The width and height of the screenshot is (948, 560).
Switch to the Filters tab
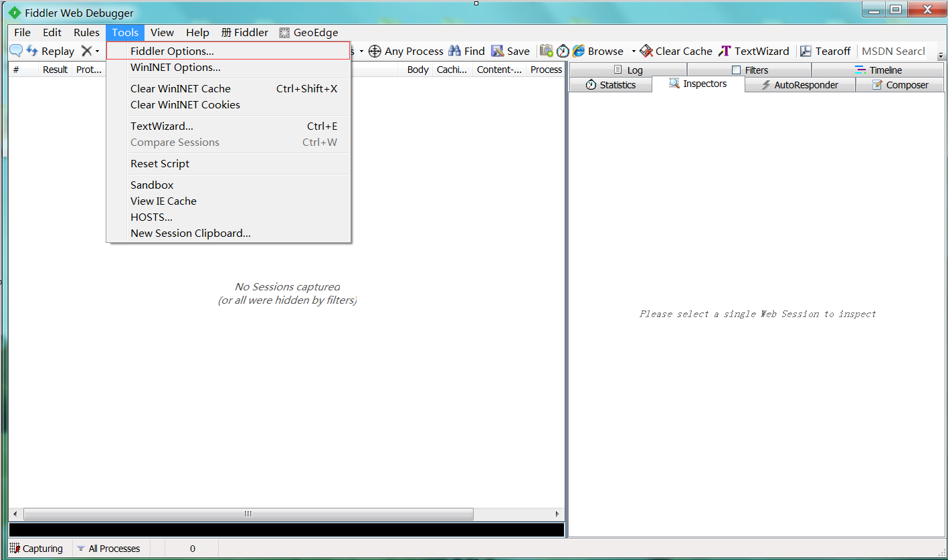tap(749, 70)
